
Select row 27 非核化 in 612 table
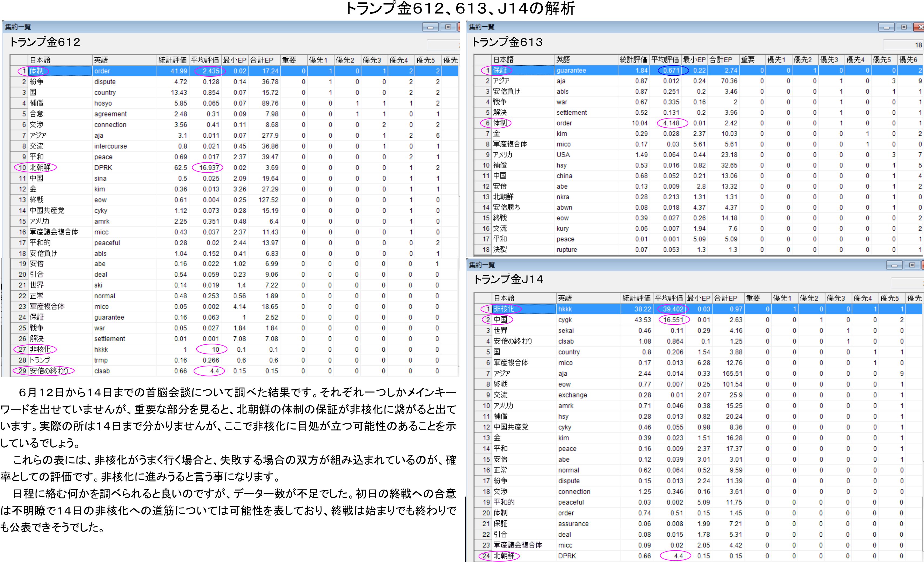pyautogui.click(x=40, y=350)
